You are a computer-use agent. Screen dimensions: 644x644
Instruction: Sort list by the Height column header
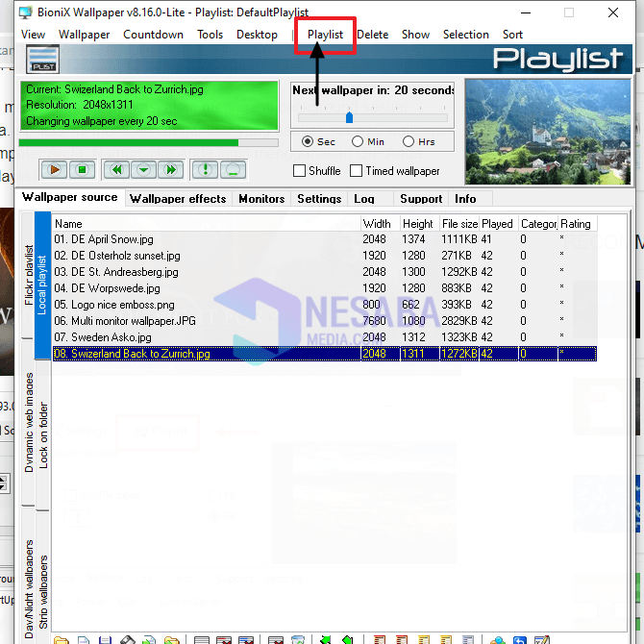click(420, 224)
